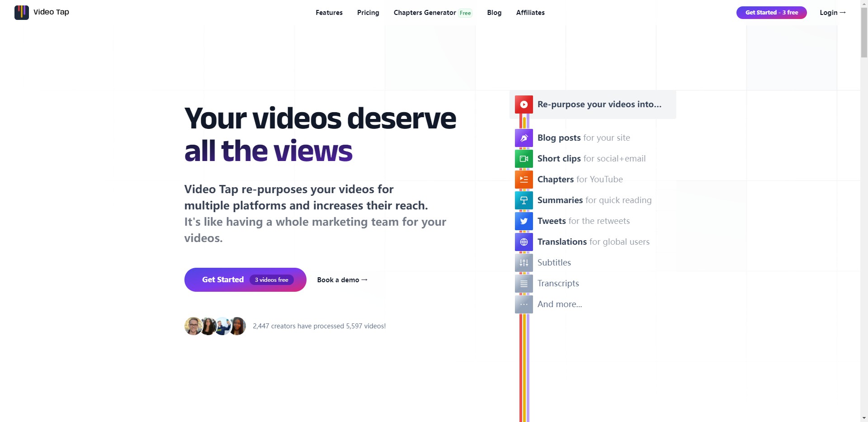Click the creator avatars thumbnail group
This screenshot has height=422, width=868.
(x=215, y=326)
